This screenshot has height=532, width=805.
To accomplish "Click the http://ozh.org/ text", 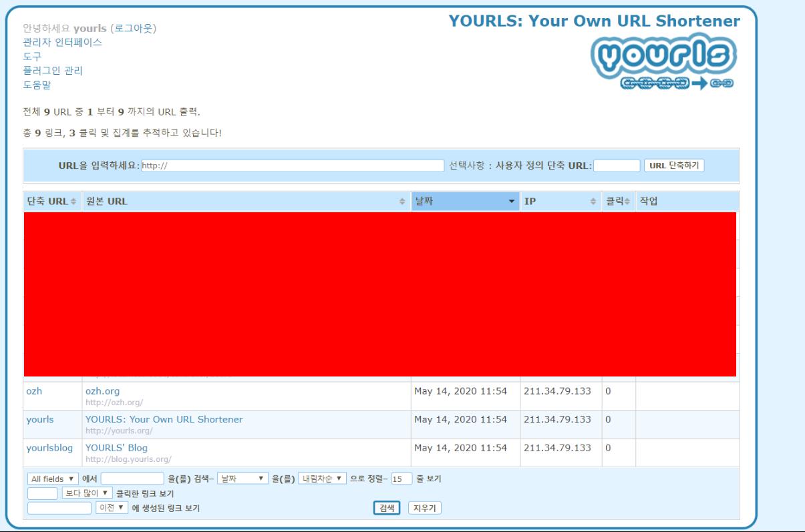I will point(114,403).
